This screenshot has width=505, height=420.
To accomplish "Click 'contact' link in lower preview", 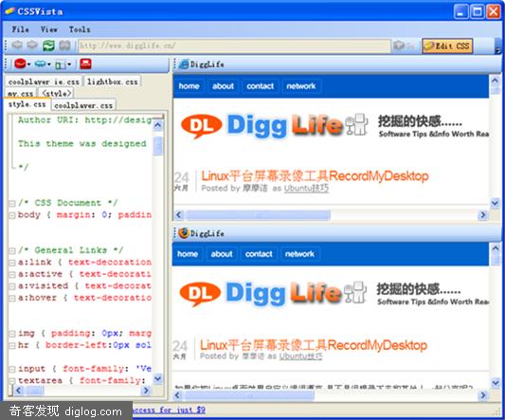I will [x=259, y=254].
